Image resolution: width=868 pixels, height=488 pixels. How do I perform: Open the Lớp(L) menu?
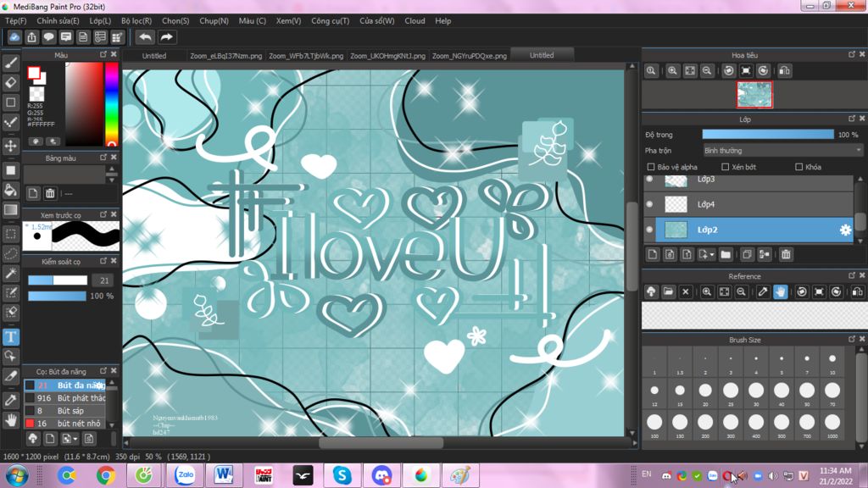pos(100,21)
